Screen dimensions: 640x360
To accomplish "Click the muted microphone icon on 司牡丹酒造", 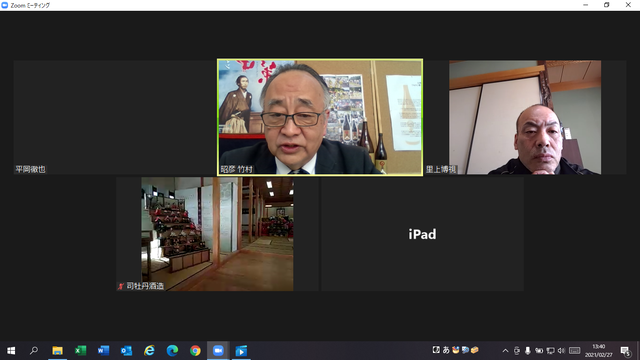I will pos(121,286).
